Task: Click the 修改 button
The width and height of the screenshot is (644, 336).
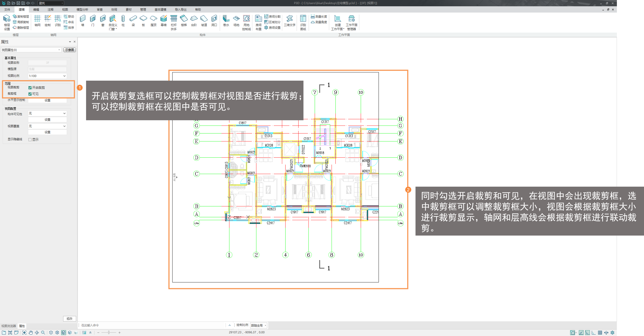Action: [69, 318]
